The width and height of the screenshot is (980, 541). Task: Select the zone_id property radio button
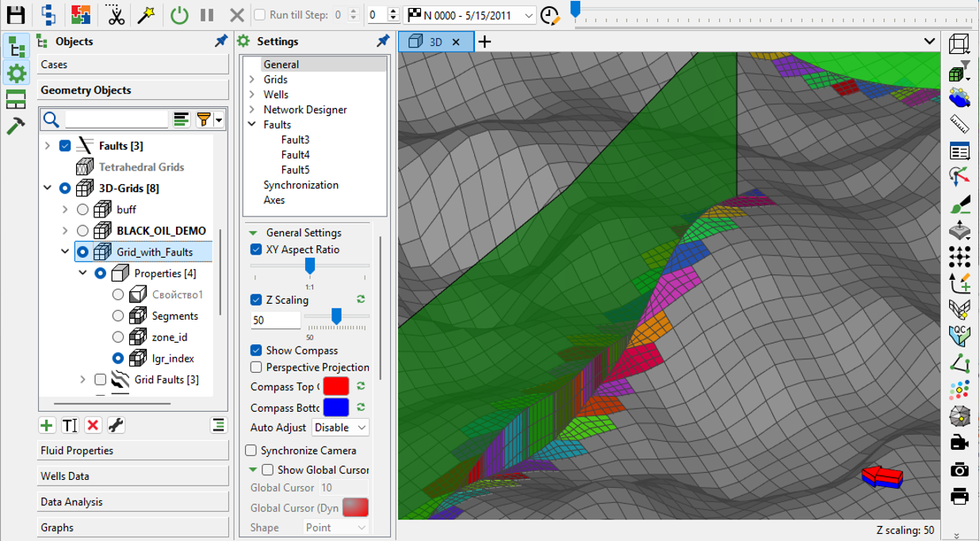[118, 337]
